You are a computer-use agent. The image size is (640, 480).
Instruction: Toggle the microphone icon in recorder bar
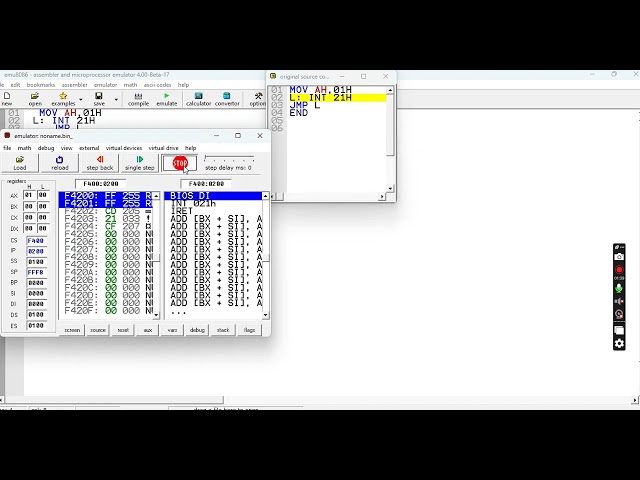pos(619,288)
